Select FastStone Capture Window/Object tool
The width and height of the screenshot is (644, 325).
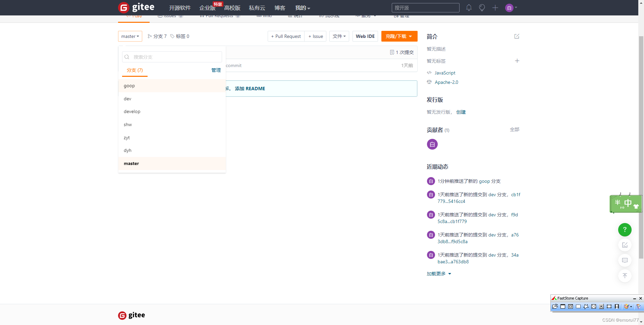[571, 307]
